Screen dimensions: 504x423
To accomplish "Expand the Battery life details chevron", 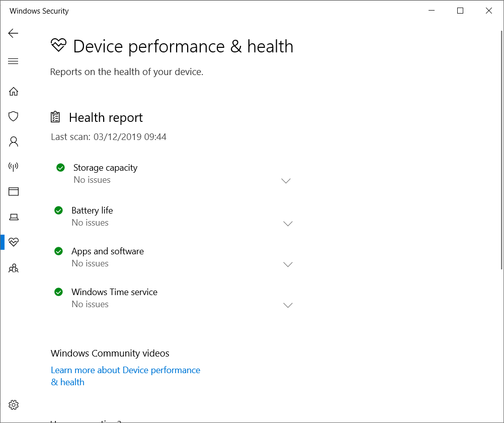I will [288, 224].
